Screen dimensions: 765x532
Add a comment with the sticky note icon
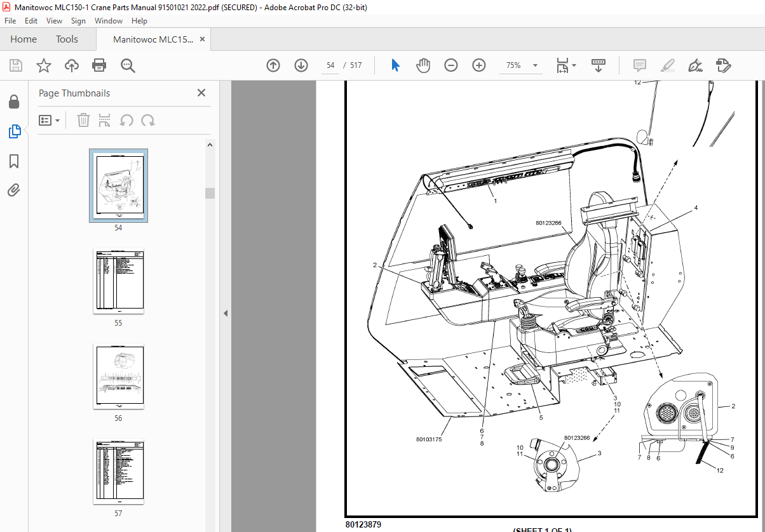tap(640, 65)
